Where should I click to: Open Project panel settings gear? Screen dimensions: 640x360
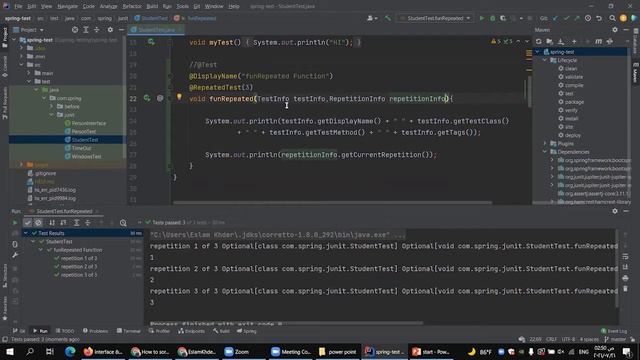(110, 30)
